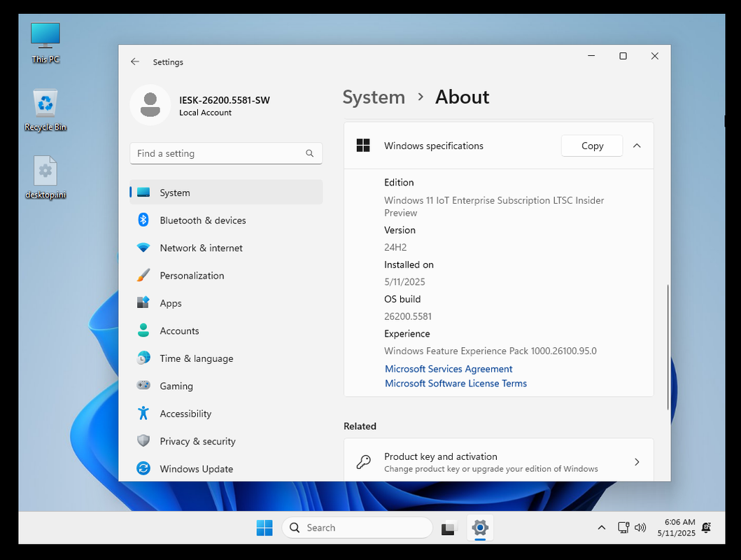Open System settings category
741x560 pixels.
point(226,192)
